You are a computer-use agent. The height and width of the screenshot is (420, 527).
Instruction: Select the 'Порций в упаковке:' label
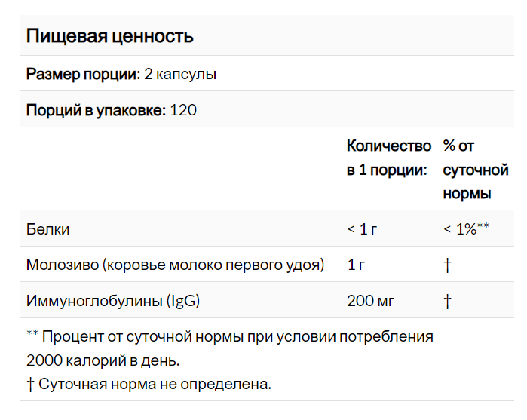96,110
